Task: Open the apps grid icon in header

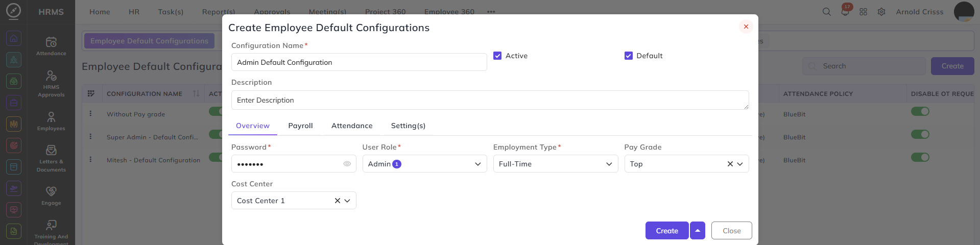Action: 863,12
